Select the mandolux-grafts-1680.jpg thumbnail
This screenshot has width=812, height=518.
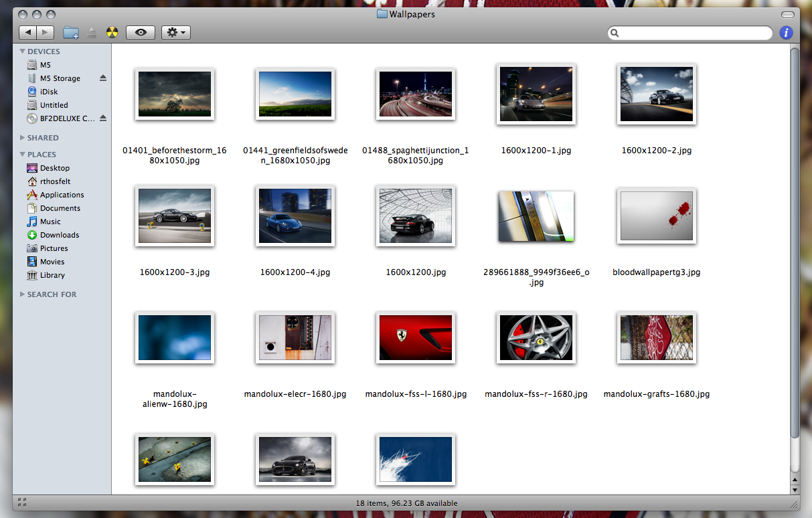(x=657, y=337)
